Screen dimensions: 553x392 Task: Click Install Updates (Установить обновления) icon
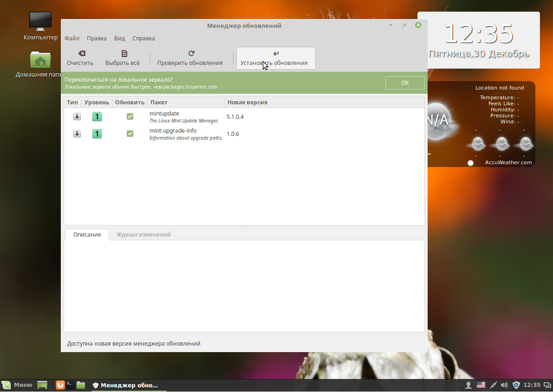[275, 54]
